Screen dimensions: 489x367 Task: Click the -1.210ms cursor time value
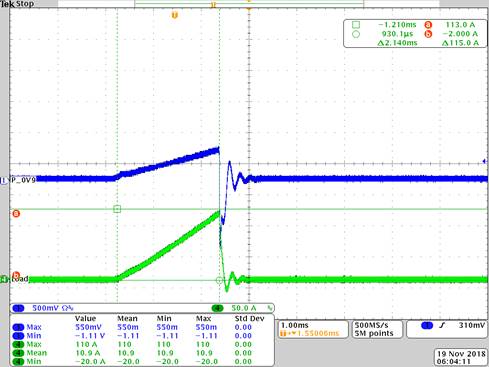(x=397, y=25)
